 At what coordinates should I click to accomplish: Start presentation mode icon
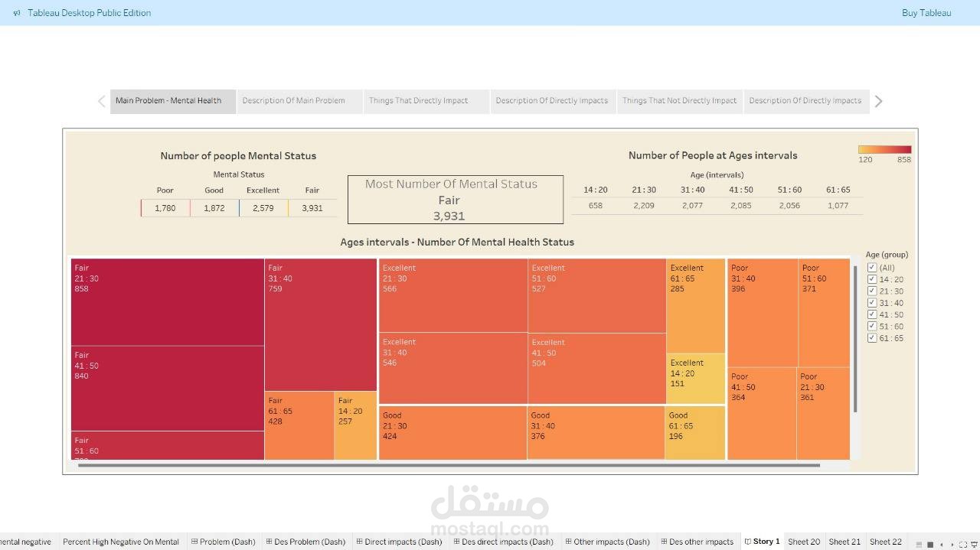tap(974, 545)
